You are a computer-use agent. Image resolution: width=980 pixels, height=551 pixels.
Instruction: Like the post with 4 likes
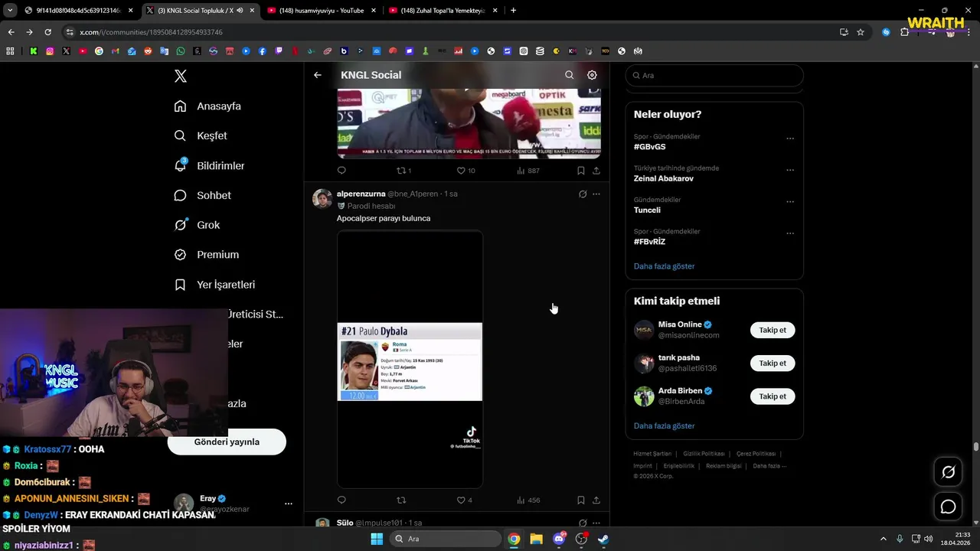click(x=464, y=500)
